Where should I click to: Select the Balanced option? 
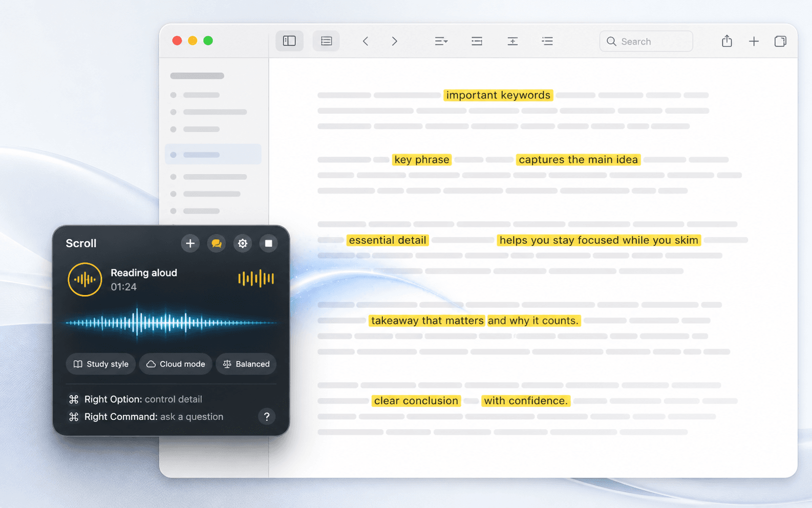click(246, 364)
